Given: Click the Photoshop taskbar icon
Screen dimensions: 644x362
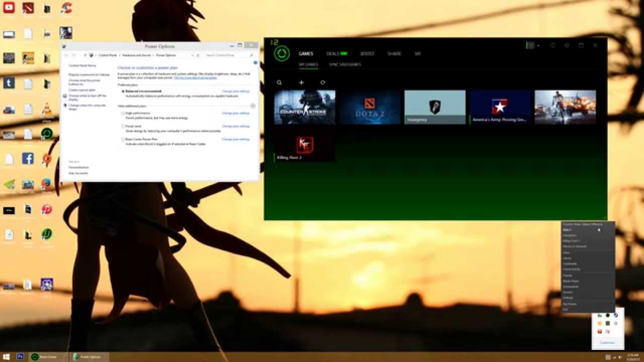Looking at the screenshot, I should [21, 357].
